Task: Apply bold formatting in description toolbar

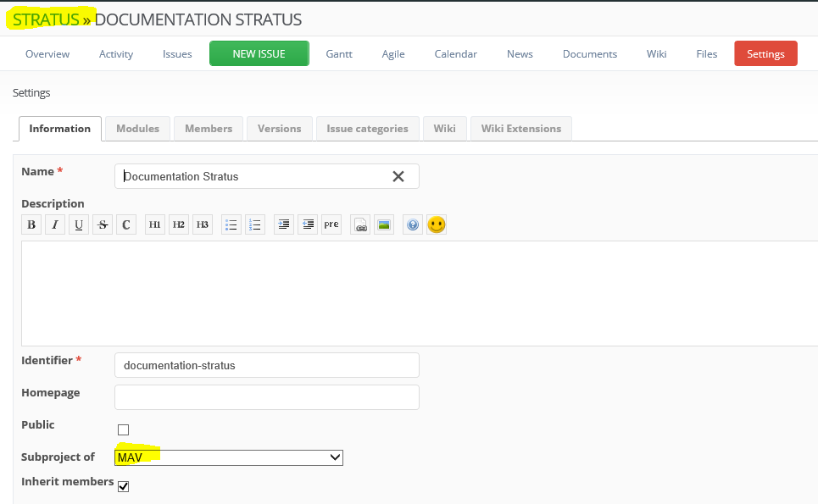Action: (31, 224)
